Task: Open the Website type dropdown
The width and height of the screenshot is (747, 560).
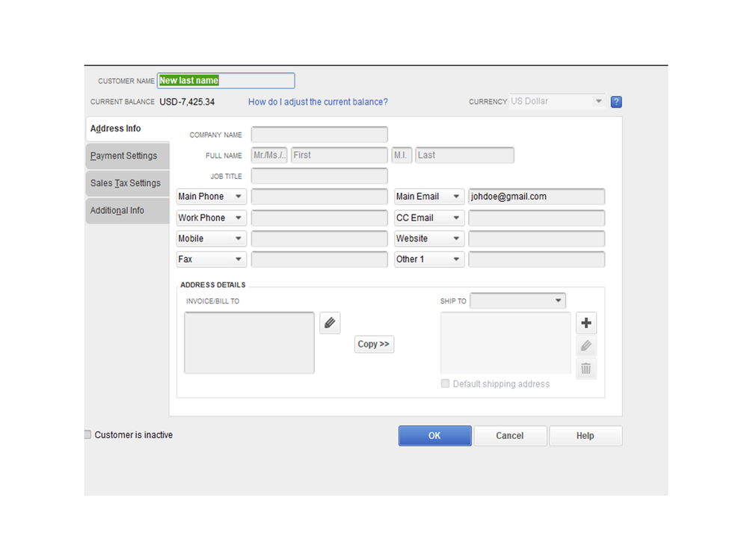Action: (429, 239)
